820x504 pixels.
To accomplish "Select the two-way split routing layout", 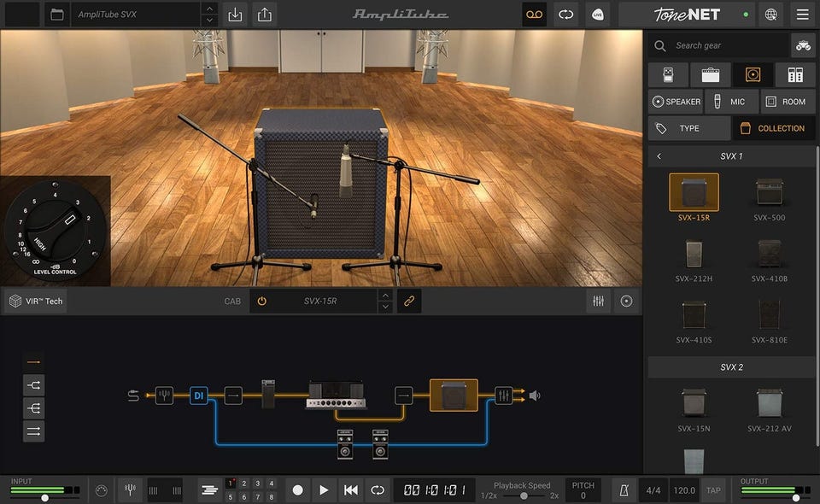I will 33,385.
